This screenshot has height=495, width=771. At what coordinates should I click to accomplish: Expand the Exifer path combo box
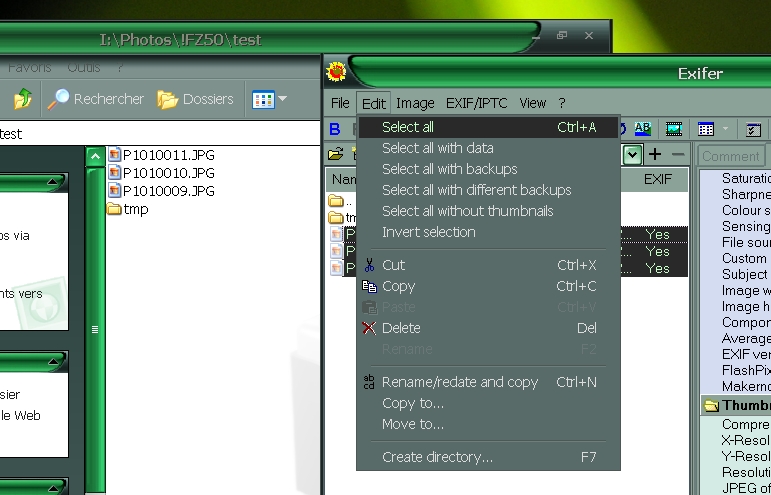point(632,155)
